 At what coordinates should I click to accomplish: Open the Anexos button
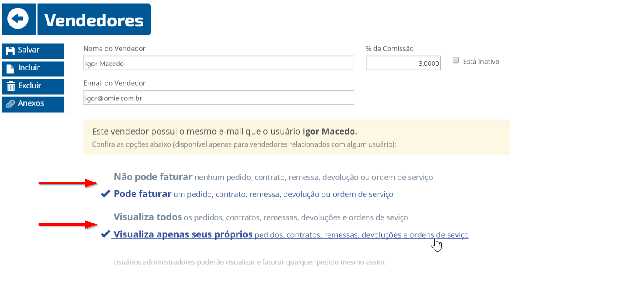point(33,104)
